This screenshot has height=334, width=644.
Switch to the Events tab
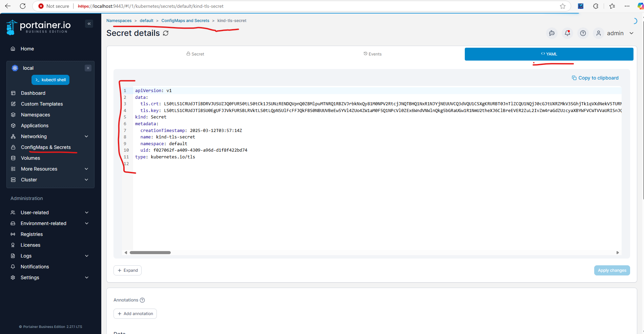coord(372,54)
